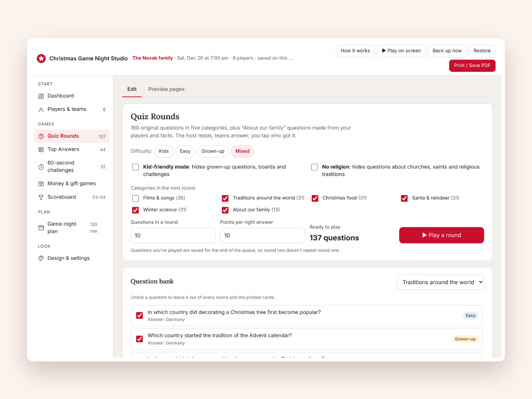Click the Players & teams person icon
Image resolution: width=532 pixels, height=399 pixels.
[x=41, y=110]
